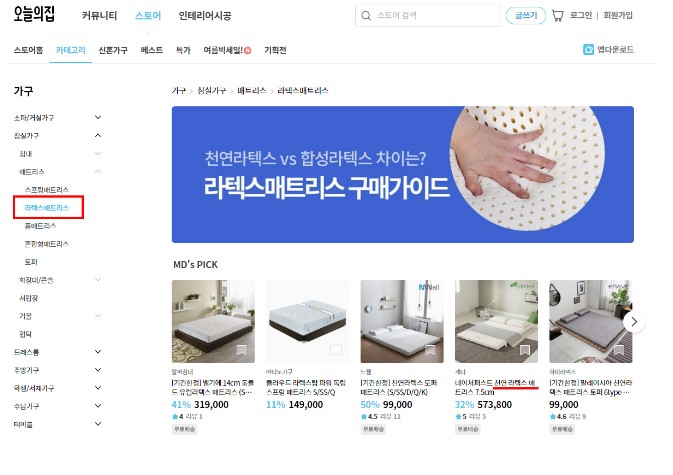
Task: Click the 글쓰기 button
Action: click(526, 16)
